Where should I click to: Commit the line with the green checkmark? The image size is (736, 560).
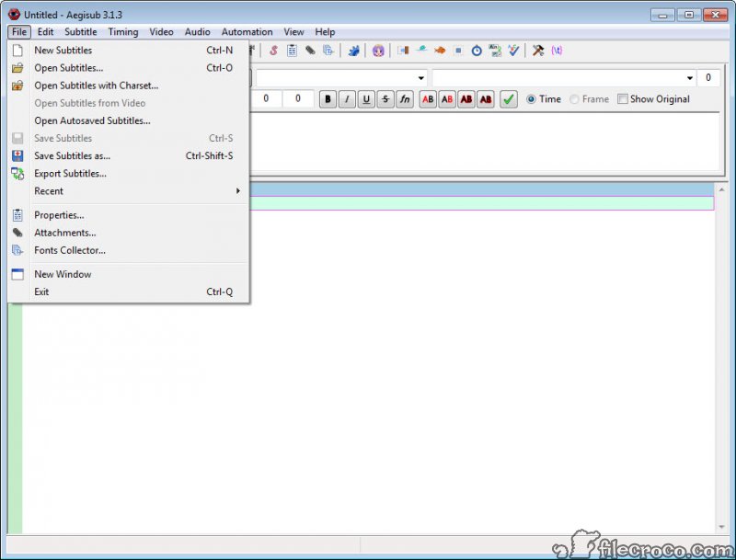[509, 99]
